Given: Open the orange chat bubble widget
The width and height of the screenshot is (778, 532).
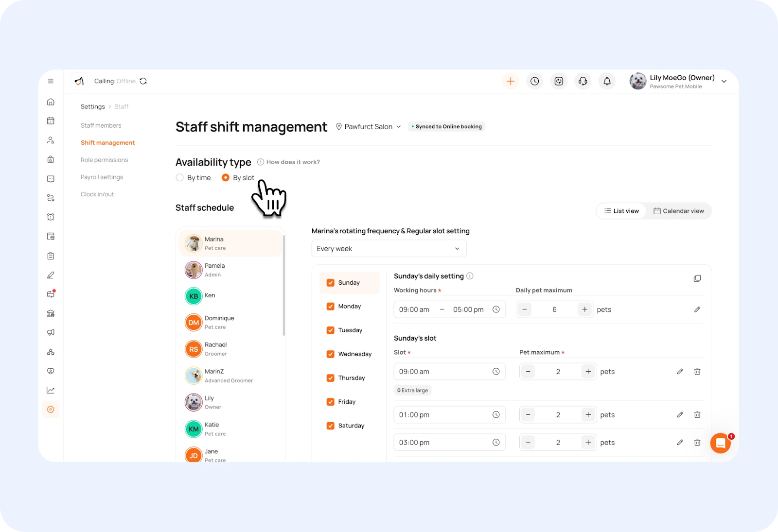Looking at the screenshot, I should pos(720,443).
